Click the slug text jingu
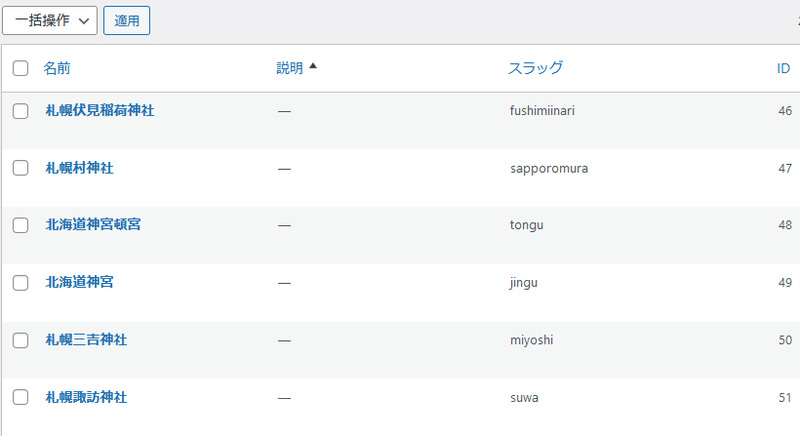Image resolution: width=800 pixels, height=436 pixels. (523, 283)
